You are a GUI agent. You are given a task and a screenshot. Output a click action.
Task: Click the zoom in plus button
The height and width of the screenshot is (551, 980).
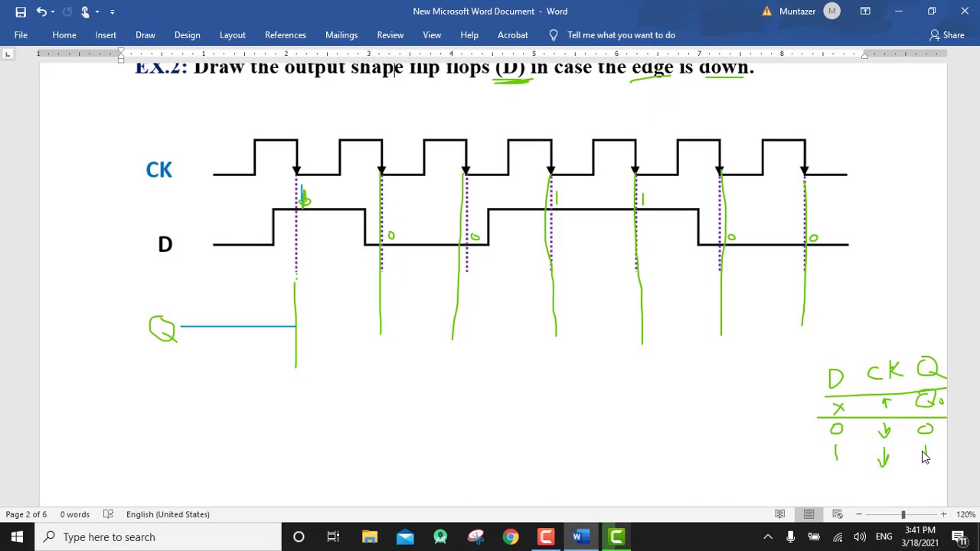click(x=944, y=514)
